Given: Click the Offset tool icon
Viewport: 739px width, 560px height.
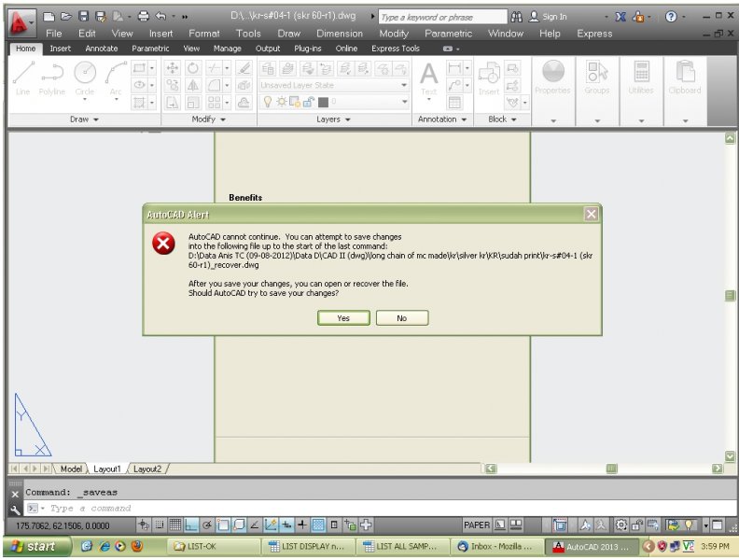Looking at the screenshot, I should point(244,103).
